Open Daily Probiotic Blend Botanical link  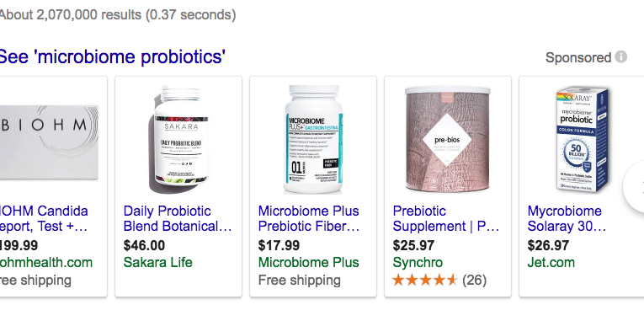pos(178,219)
